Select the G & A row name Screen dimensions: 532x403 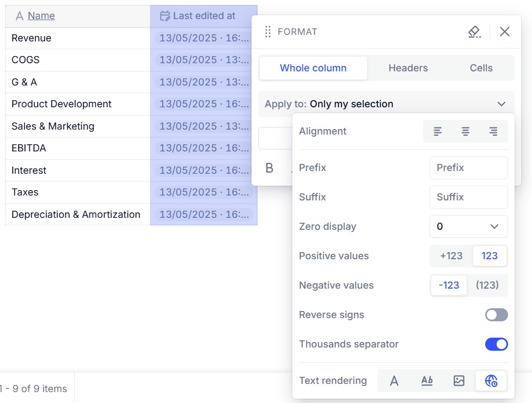pyautogui.click(x=24, y=82)
